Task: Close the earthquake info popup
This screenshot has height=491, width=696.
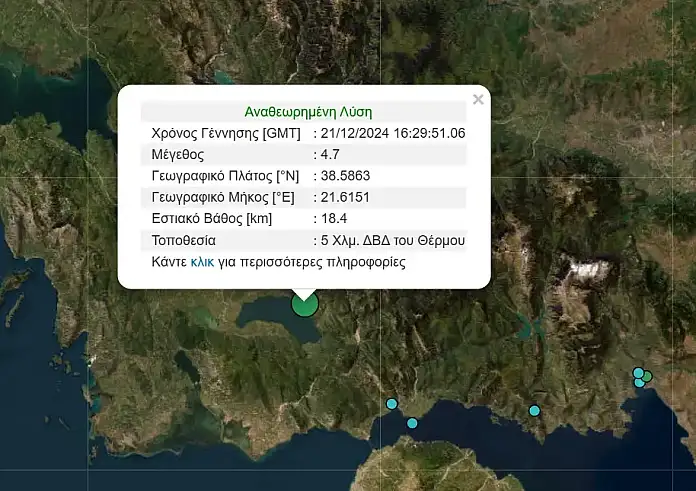Action: click(478, 99)
